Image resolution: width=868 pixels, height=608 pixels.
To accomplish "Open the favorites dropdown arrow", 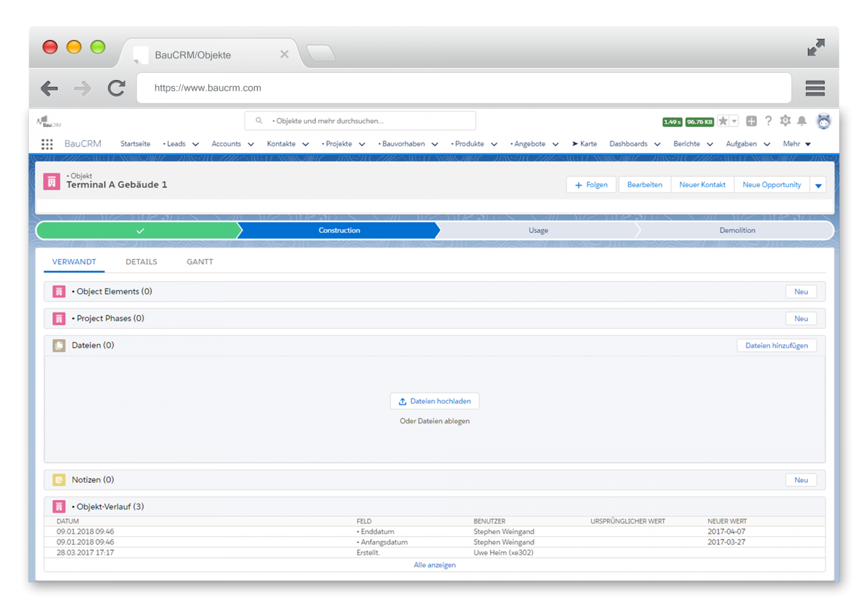I will (x=733, y=121).
